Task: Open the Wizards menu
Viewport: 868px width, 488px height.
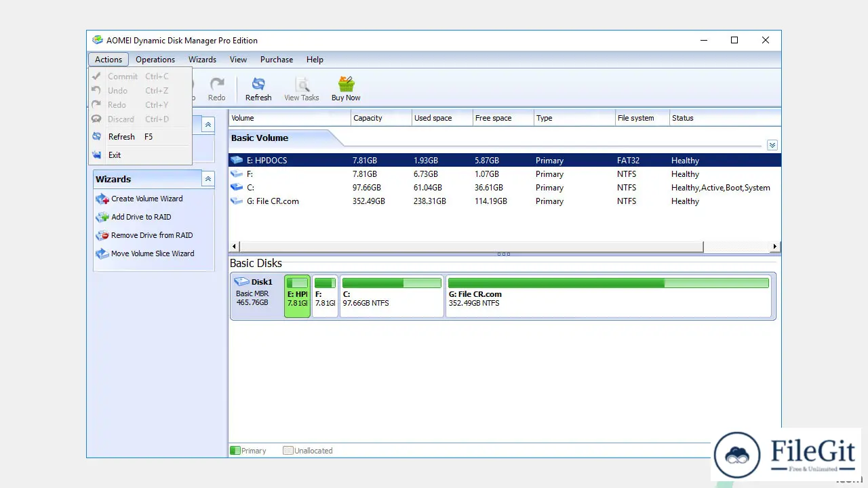Action: (202, 60)
